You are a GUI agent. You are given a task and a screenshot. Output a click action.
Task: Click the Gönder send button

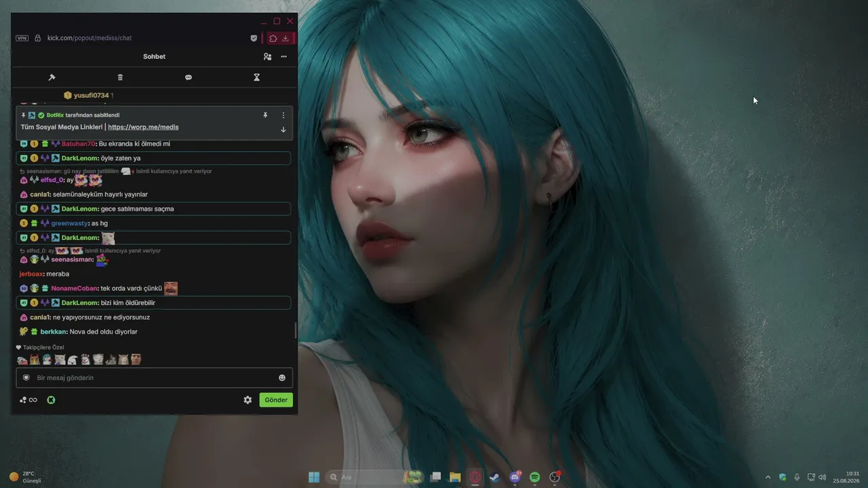[276, 400]
